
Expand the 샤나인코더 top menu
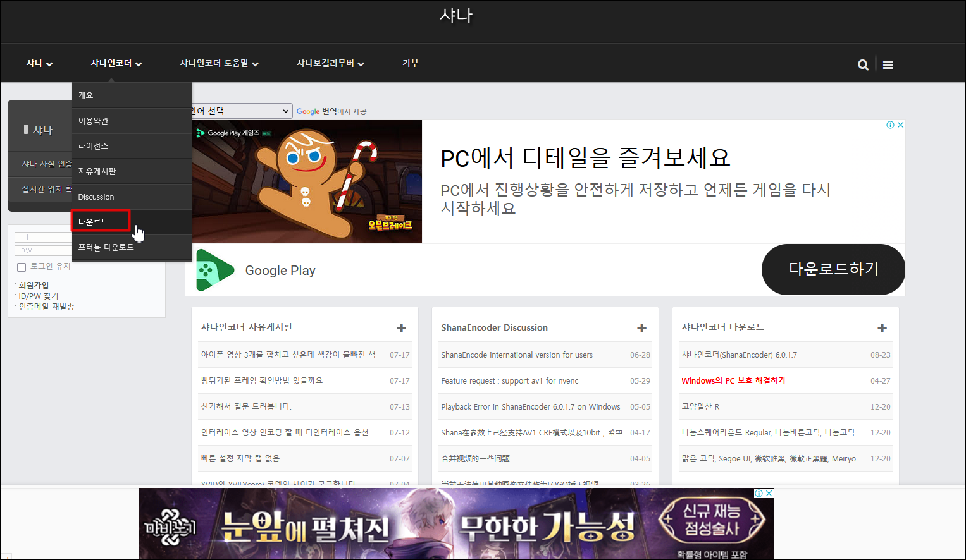(x=116, y=63)
